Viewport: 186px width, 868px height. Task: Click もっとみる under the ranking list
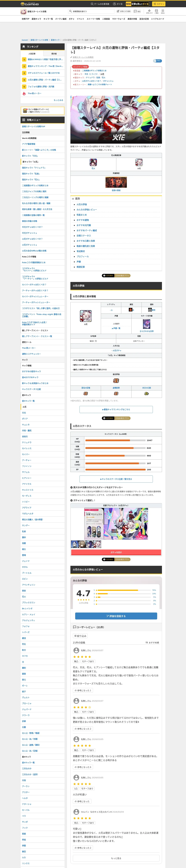[58, 100]
